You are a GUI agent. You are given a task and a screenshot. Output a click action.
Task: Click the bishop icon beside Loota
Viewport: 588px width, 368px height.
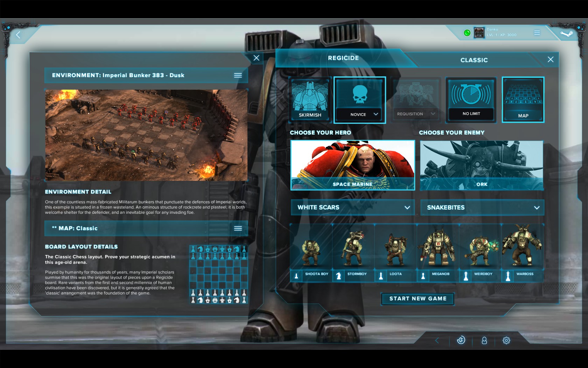click(x=381, y=276)
